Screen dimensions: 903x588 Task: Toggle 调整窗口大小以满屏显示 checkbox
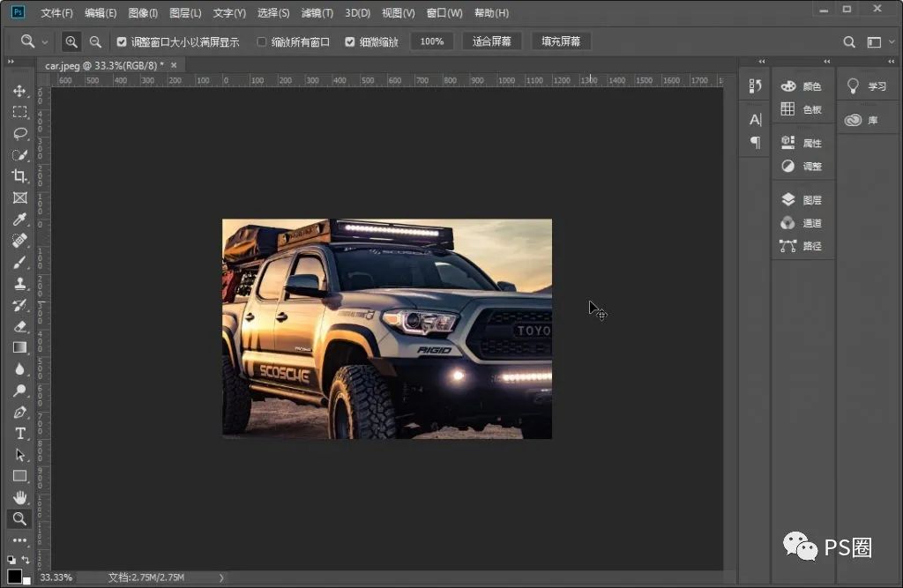click(122, 42)
